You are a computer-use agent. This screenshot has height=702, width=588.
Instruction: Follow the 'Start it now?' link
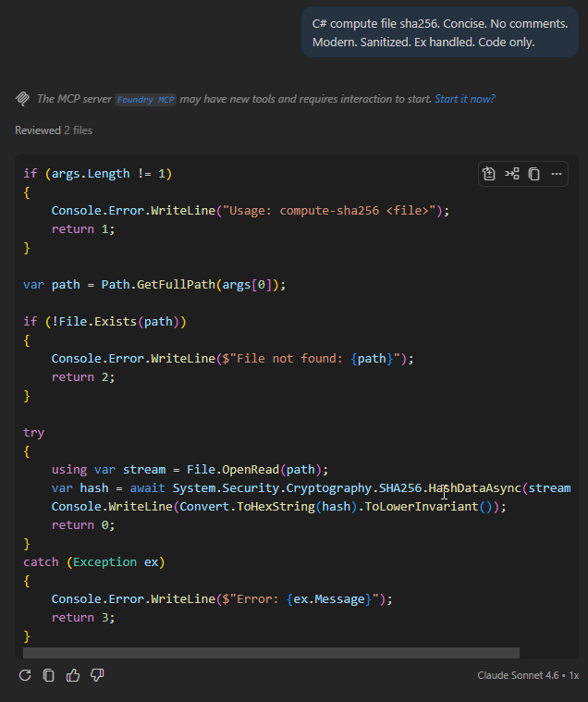465,99
